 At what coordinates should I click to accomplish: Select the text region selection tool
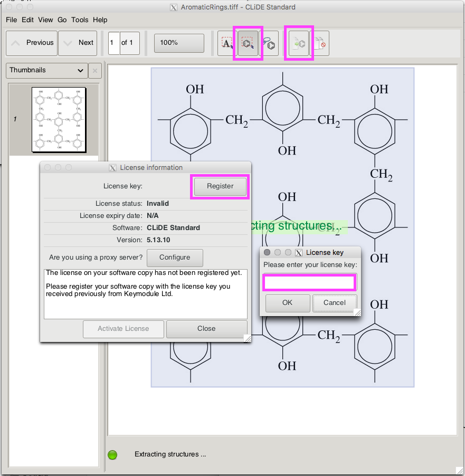pos(227,43)
